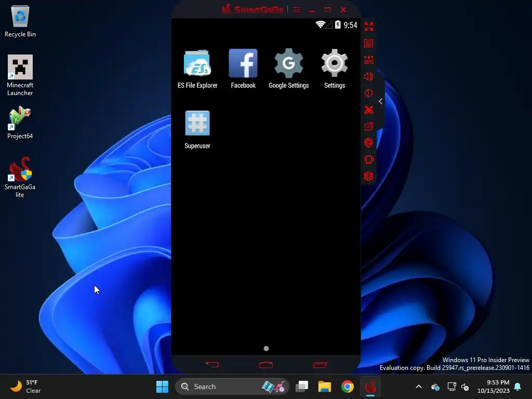Check Android Wi-Fi status icon

pyautogui.click(x=320, y=24)
